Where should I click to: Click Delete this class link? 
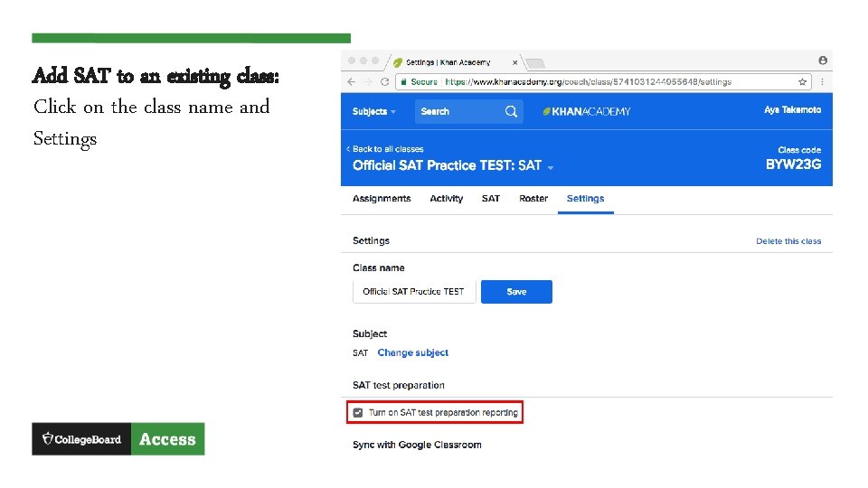tap(788, 241)
